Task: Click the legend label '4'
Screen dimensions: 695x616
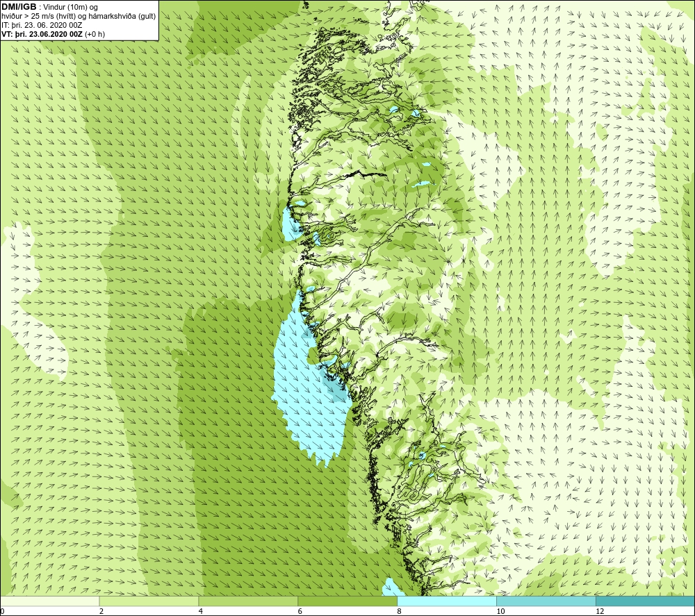Action: [200, 611]
